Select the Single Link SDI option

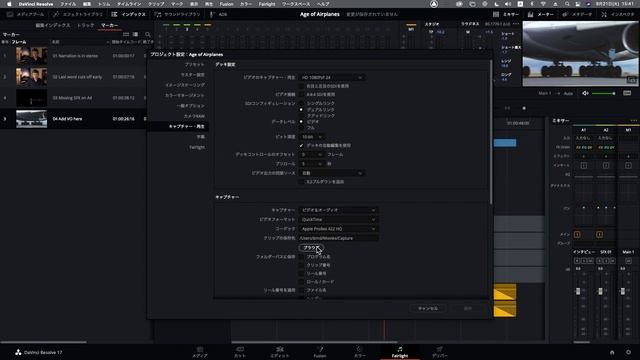click(x=301, y=104)
